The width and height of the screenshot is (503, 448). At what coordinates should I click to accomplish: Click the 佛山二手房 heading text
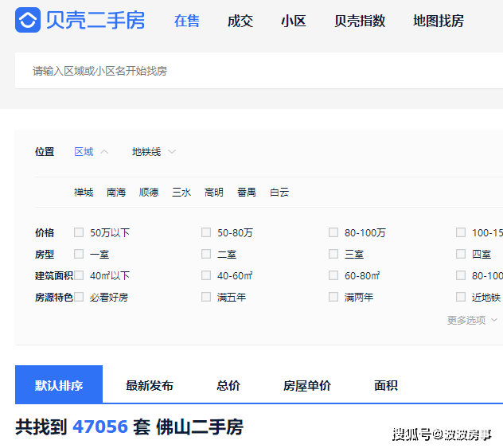click(x=200, y=427)
